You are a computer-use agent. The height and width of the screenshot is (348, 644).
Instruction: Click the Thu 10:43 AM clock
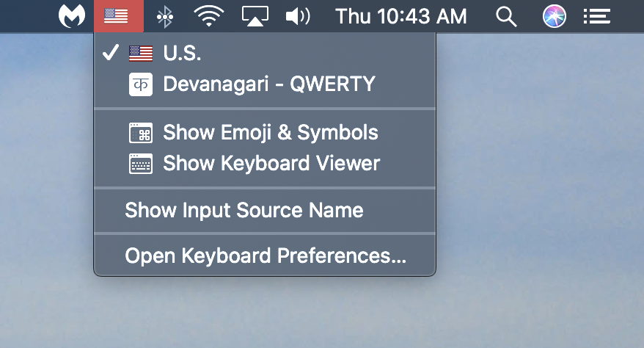coord(401,16)
